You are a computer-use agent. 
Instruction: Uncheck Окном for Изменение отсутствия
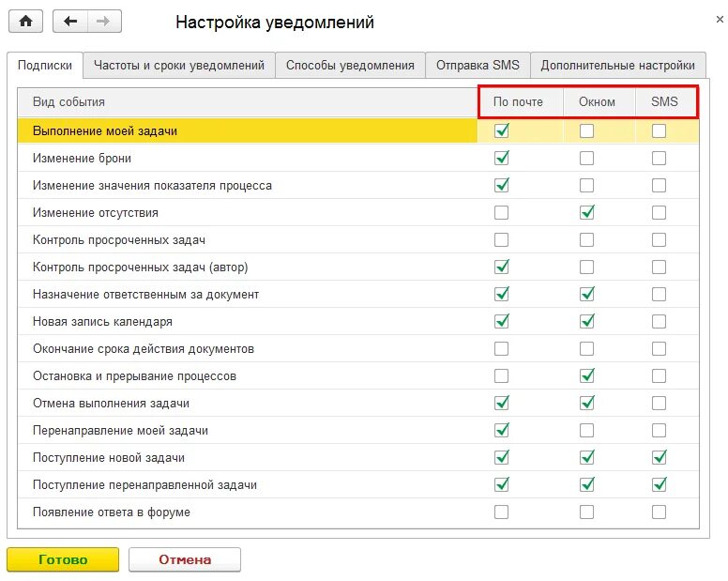click(587, 213)
